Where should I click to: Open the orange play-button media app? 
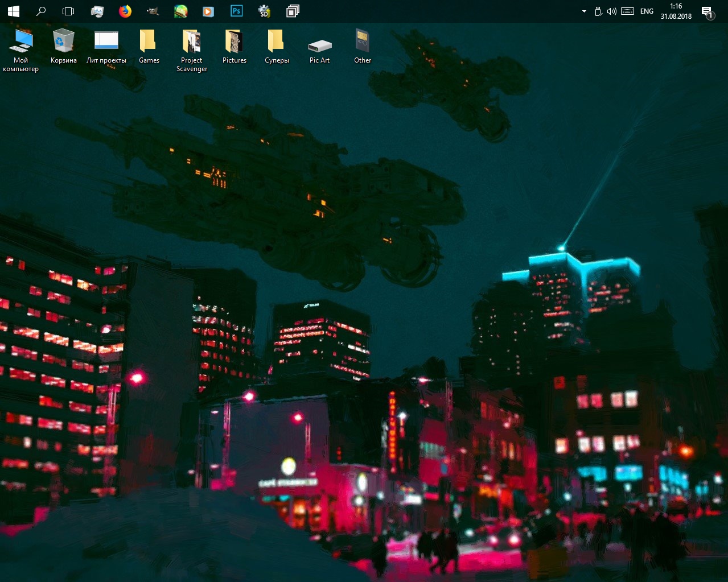pyautogui.click(x=208, y=11)
